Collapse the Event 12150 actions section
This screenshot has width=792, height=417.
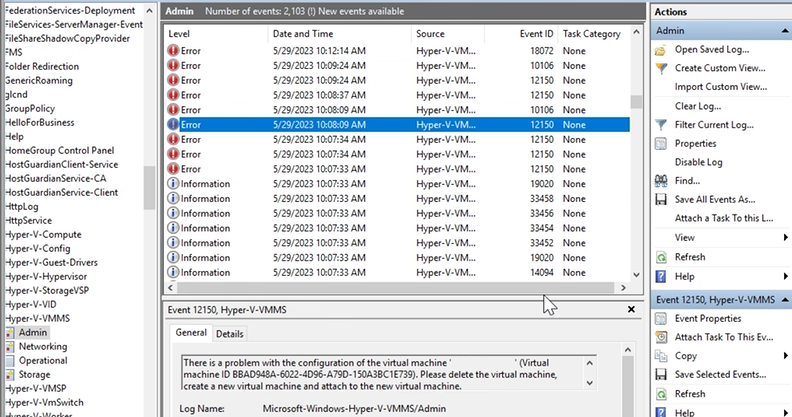tap(785, 300)
